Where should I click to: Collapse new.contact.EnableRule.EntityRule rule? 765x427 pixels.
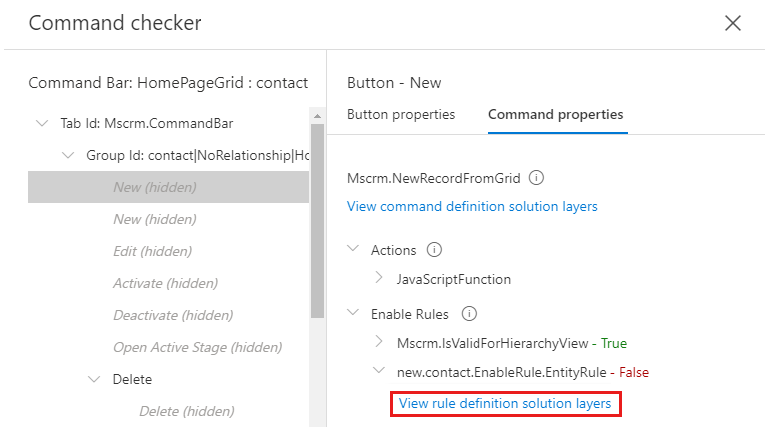(379, 371)
